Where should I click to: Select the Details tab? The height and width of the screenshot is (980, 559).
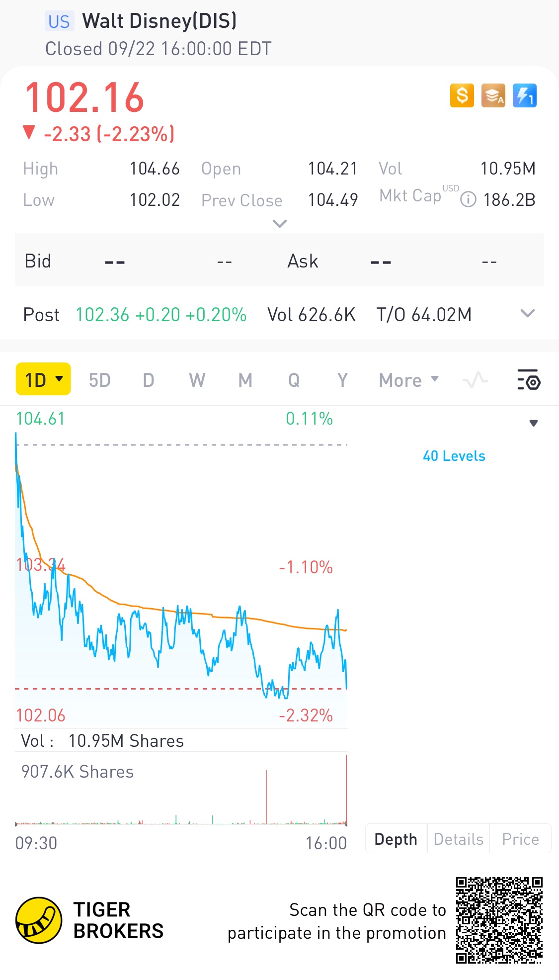pyautogui.click(x=458, y=839)
